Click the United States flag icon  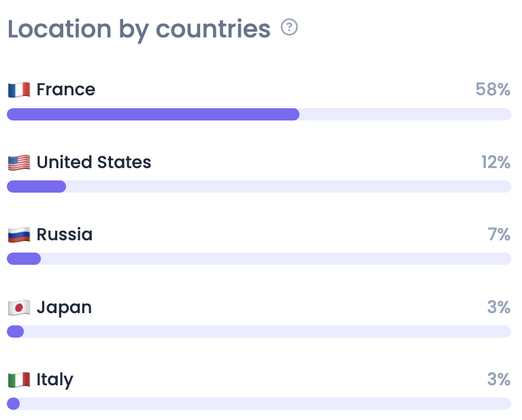[x=19, y=163]
